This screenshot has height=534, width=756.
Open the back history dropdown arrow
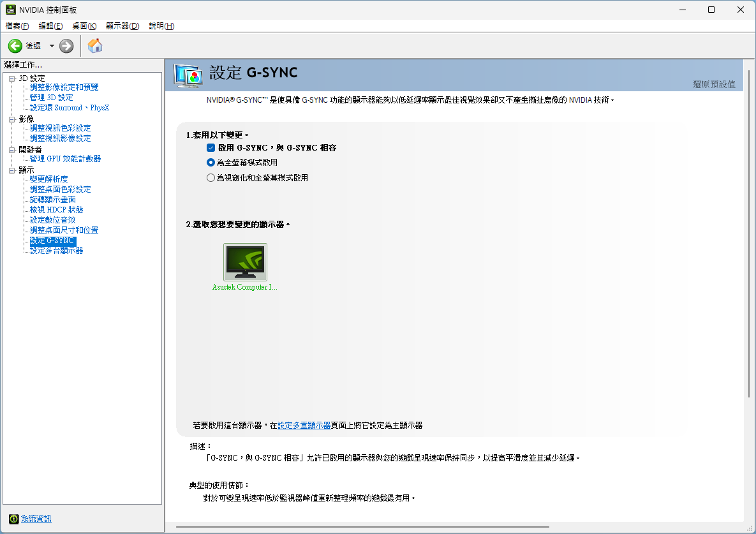click(x=52, y=46)
